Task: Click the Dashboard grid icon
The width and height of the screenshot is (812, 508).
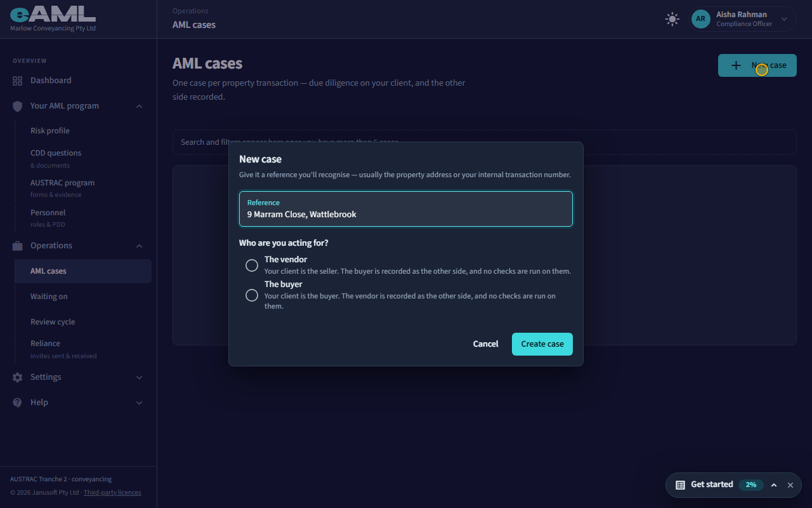Action: click(x=17, y=81)
